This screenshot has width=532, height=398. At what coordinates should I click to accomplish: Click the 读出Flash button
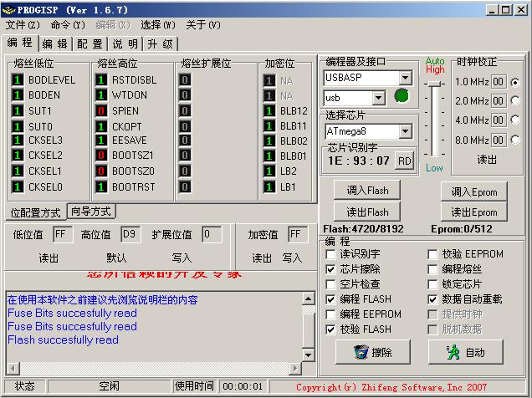click(x=367, y=212)
